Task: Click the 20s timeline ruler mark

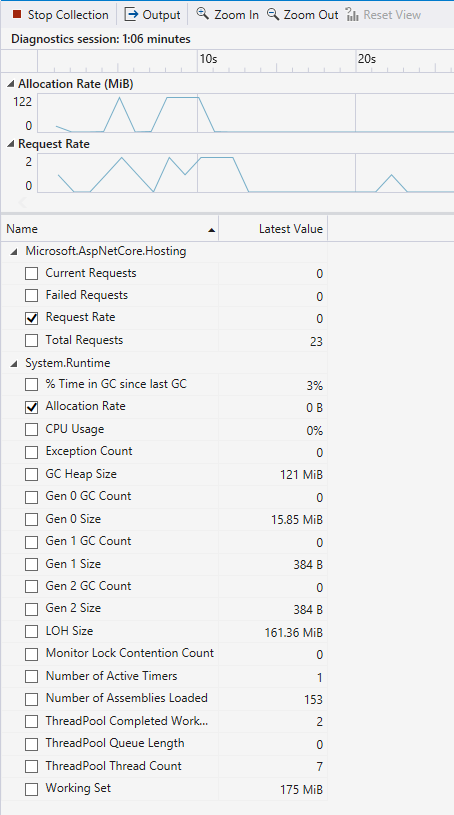Action: click(367, 59)
